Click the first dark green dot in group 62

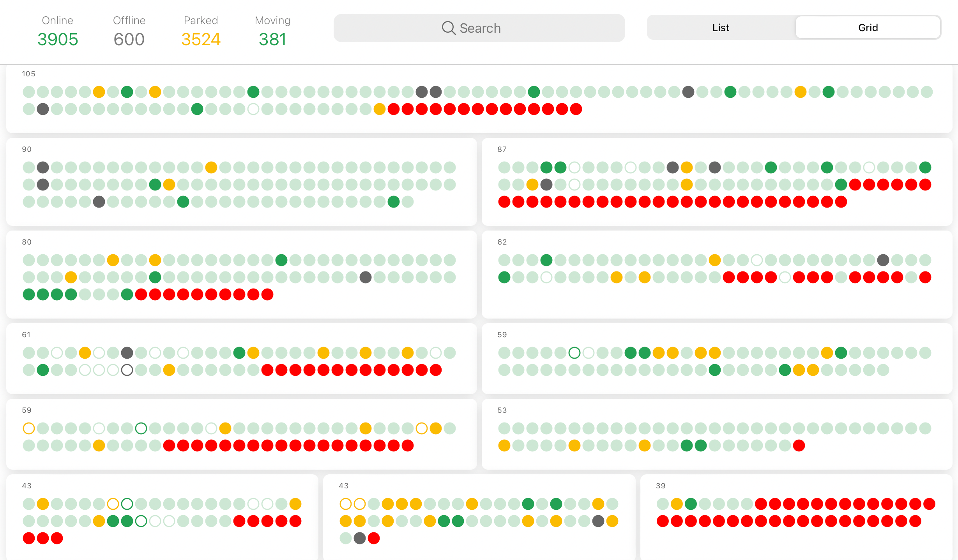pos(546,260)
